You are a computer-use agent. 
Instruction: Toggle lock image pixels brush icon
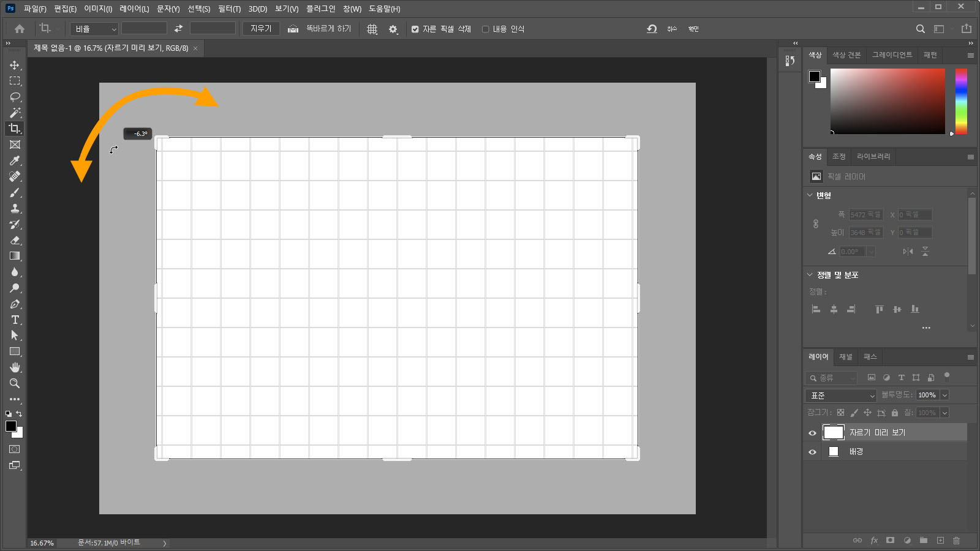coord(854,413)
